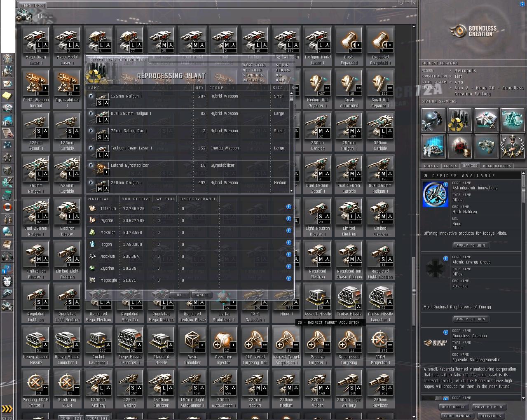Image resolution: width=527 pixels, height=420 pixels.
Task: Open the Market station service
Action: point(486,120)
